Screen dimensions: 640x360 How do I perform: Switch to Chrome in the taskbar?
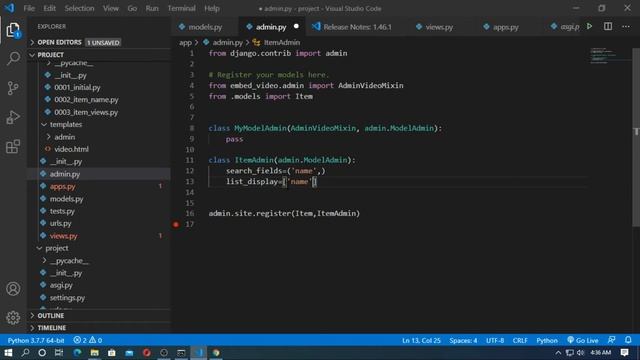pyautogui.click(x=216, y=353)
